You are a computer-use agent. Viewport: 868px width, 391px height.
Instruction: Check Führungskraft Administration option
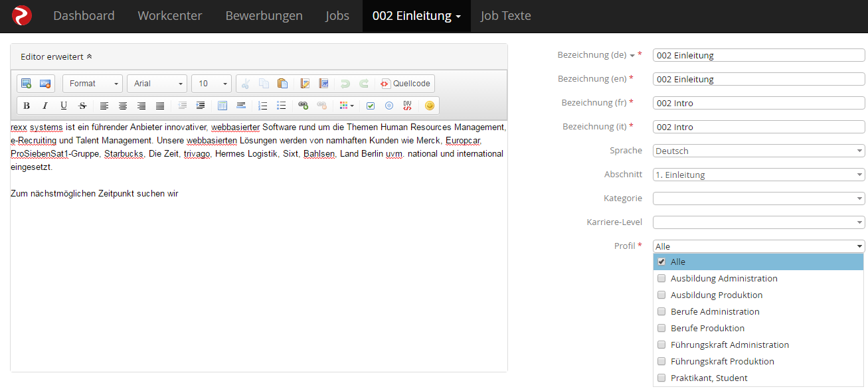tap(661, 345)
